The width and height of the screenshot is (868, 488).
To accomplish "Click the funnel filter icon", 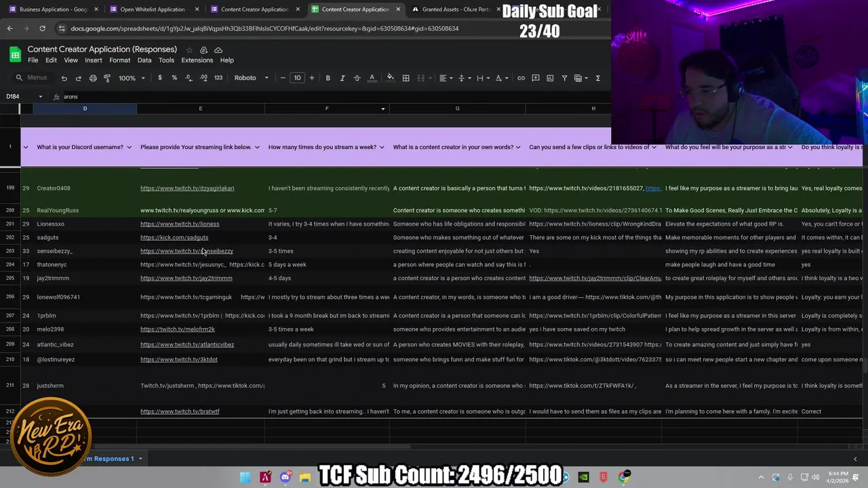I will coord(564,78).
